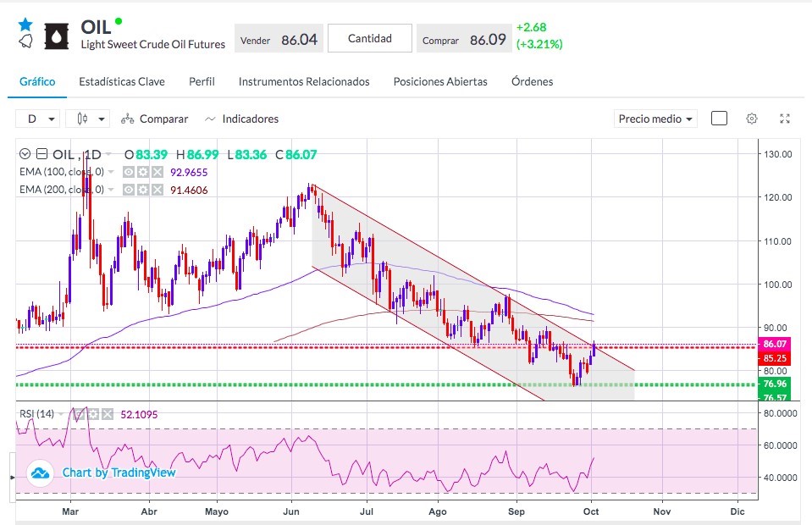
Task: Click the oil barrel instrument logo
Action: pyautogui.click(x=57, y=36)
